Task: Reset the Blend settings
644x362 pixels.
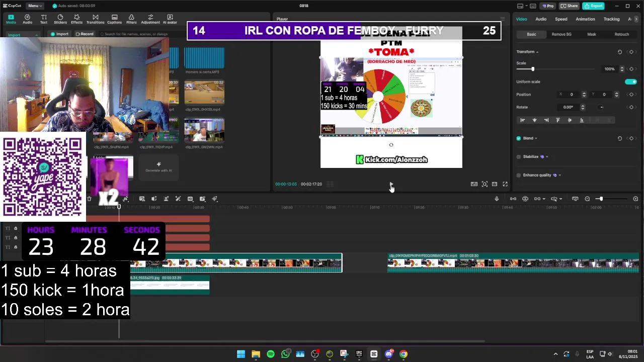Action: [x=620, y=138]
